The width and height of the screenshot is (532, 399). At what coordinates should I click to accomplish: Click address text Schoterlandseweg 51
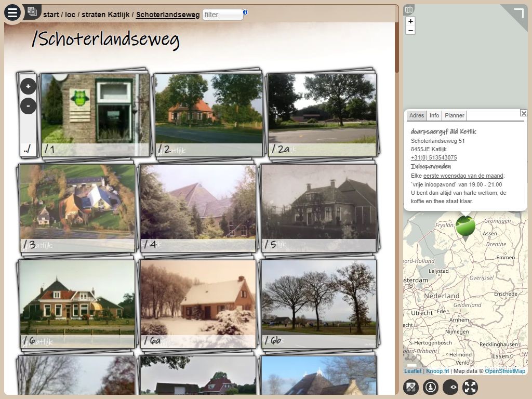[x=437, y=141]
